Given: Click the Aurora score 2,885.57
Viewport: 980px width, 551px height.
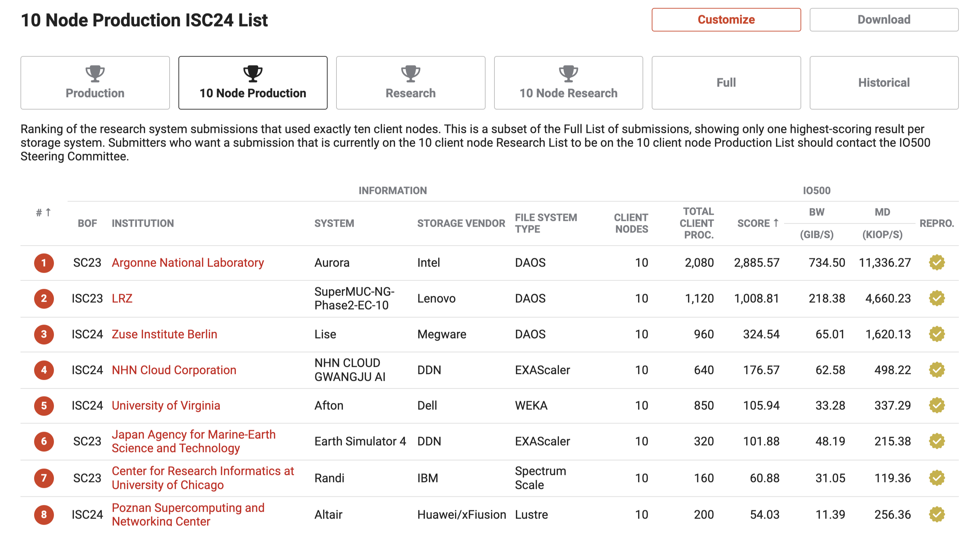Looking at the screenshot, I should (x=756, y=263).
